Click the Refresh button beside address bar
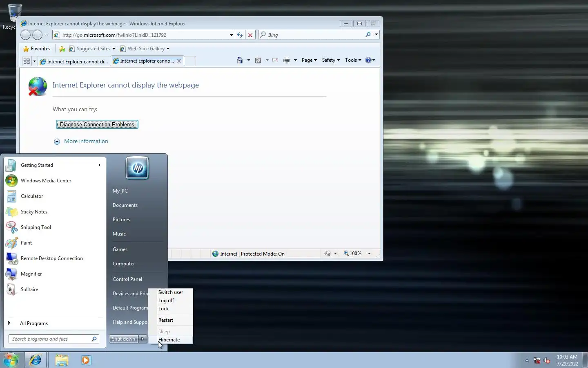 coord(240,35)
